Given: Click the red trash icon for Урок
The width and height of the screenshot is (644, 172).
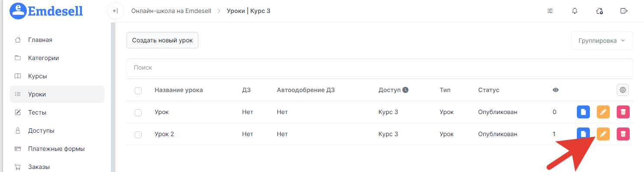Looking at the screenshot, I should (623, 112).
